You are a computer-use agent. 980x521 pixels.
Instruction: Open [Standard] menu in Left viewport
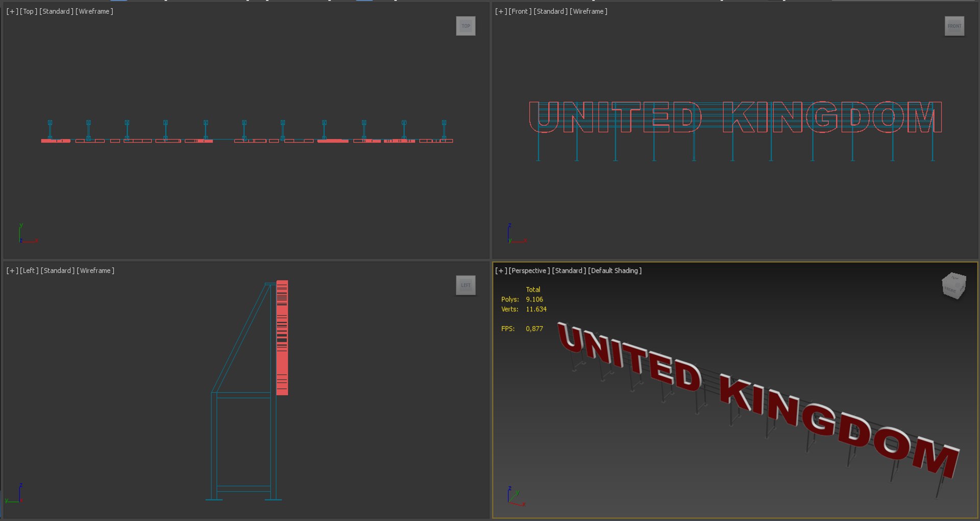58,271
